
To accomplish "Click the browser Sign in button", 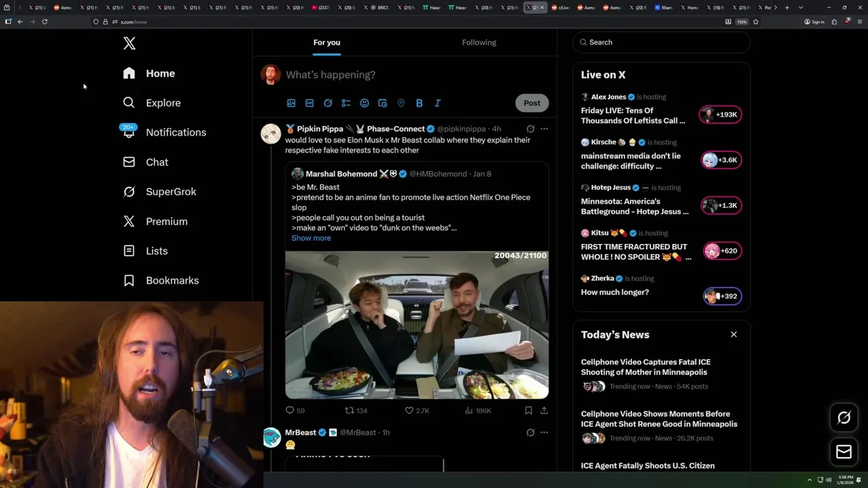I will 814,22.
